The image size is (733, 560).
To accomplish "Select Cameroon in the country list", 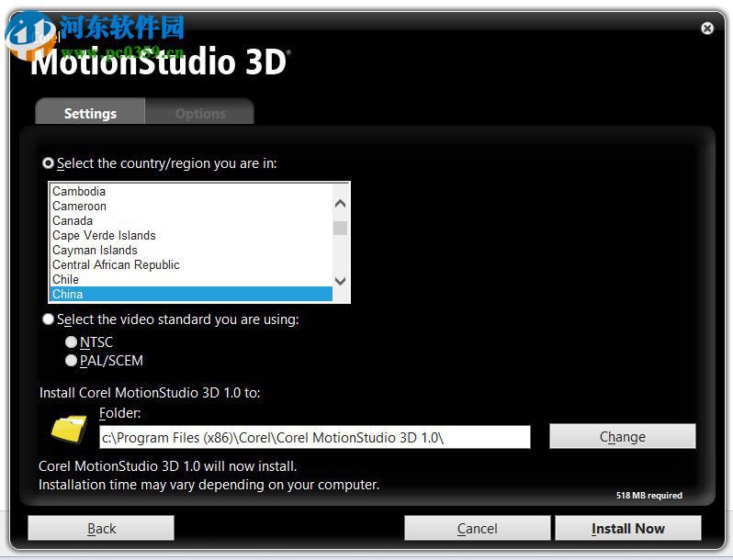I will (191, 206).
